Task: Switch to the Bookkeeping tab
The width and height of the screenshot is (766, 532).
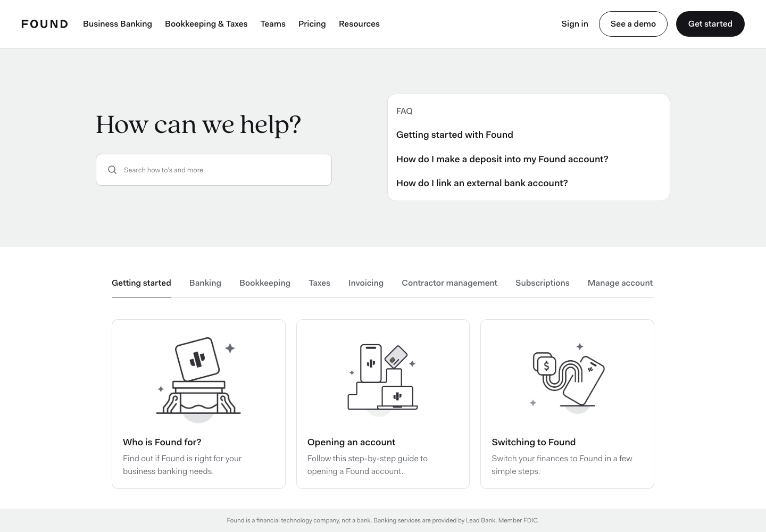Action: click(265, 283)
